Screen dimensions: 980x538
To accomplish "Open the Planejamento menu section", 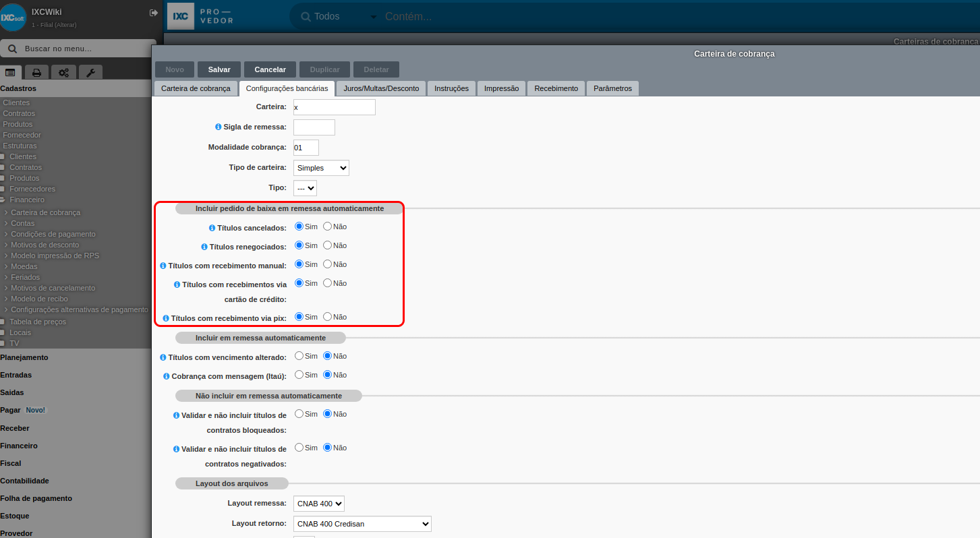I will point(24,357).
